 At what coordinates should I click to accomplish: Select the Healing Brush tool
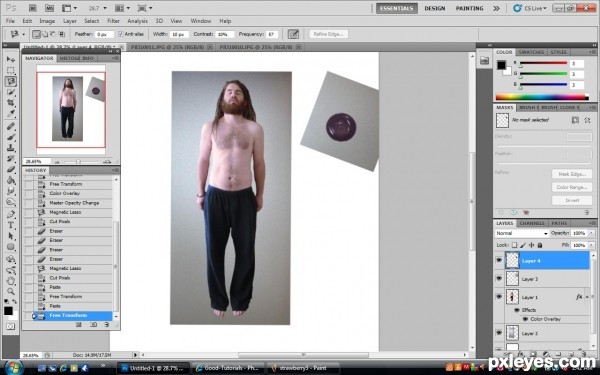coord(11,126)
